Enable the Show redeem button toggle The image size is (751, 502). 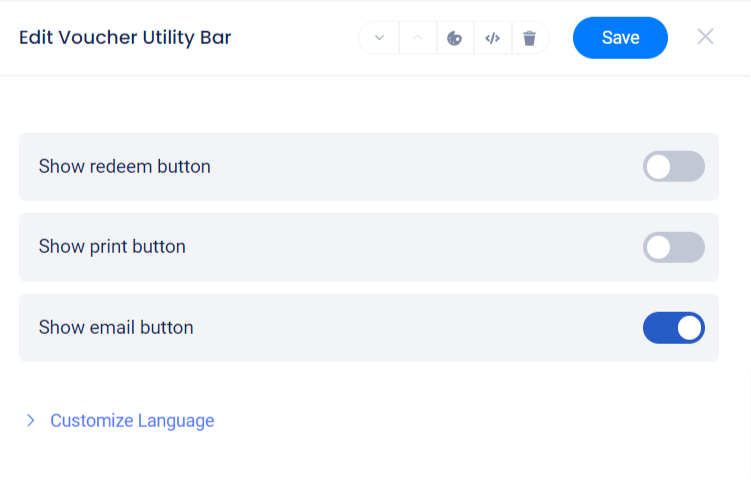pyautogui.click(x=673, y=166)
